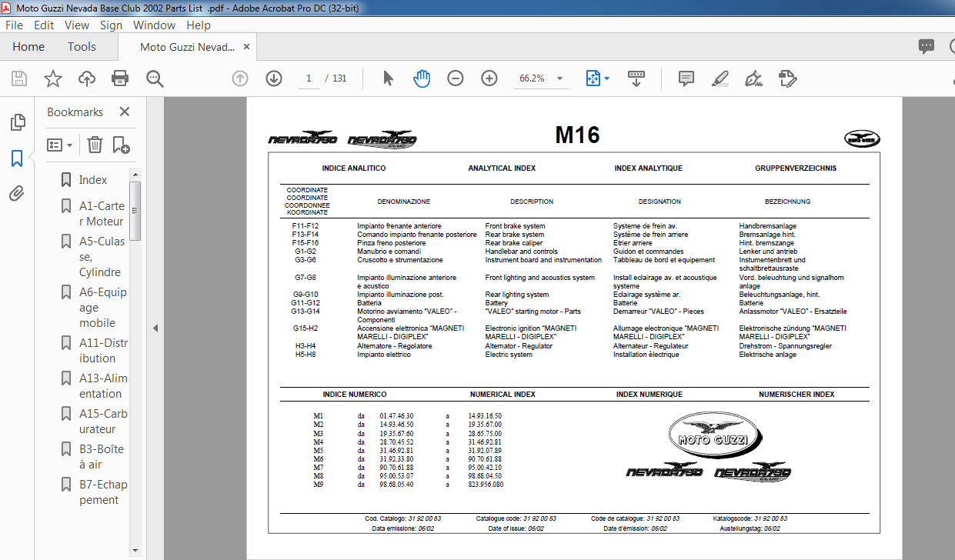This screenshot has width=955, height=560.
Task: Open the Edit menu
Action: click(x=44, y=25)
